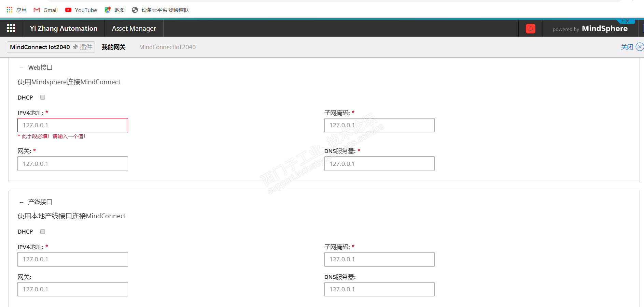Click the 关闭 close link

(x=627, y=47)
